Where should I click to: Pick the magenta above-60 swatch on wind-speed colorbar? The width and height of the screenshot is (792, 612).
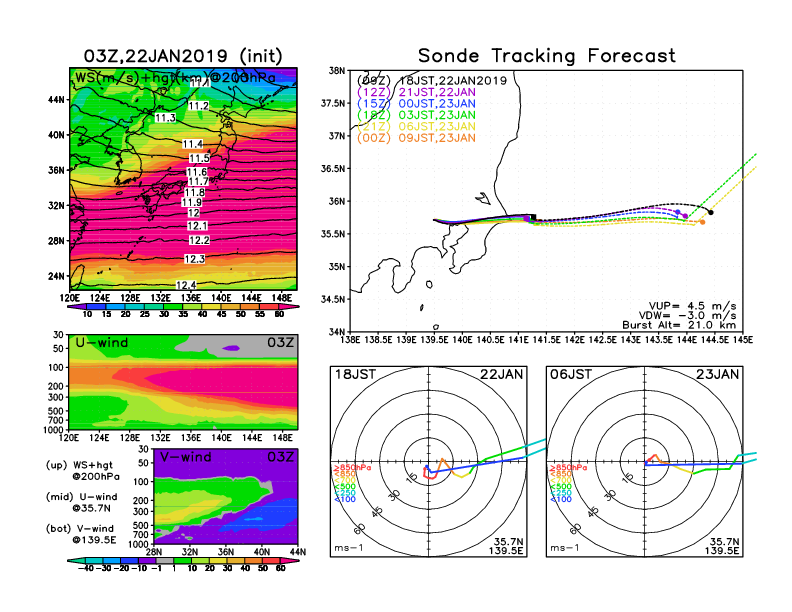point(288,307)
